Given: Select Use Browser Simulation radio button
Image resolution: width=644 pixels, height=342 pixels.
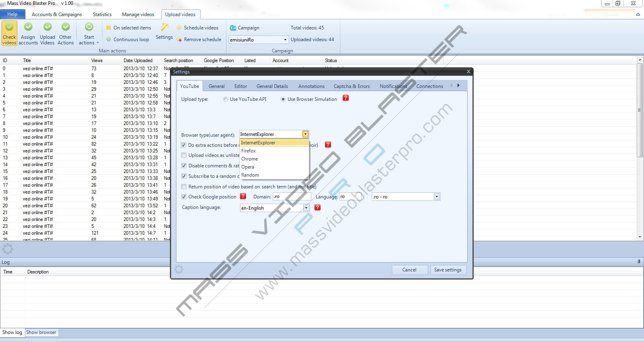Looking at the screenshot, I should click(x=283, y=99).
